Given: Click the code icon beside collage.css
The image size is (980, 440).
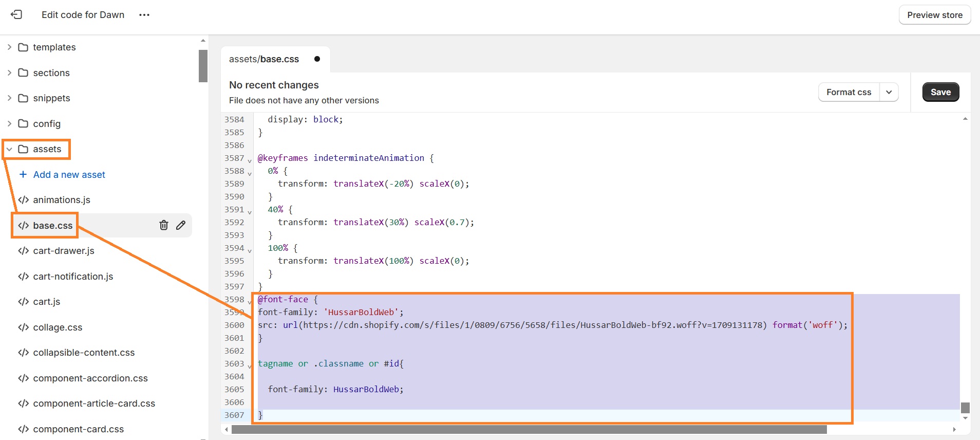Looking at the screenshot, I should click(23, 327).
